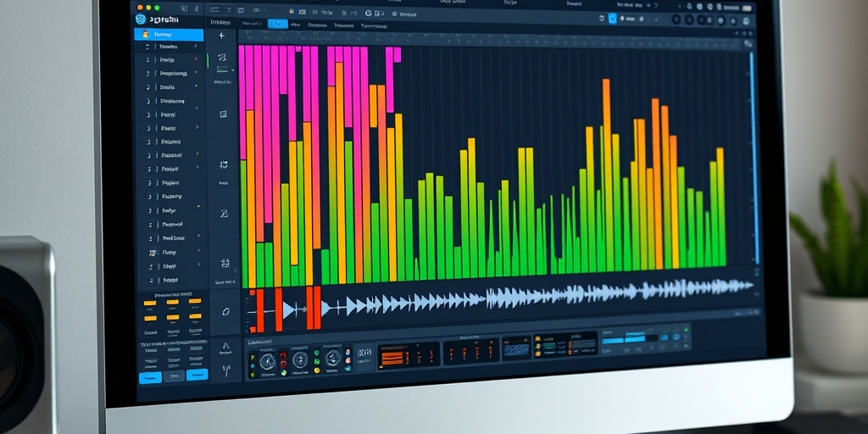The height and width of the screenshot is (434, 868).
Task: Click the tallest orange bar on the chart's right half
Action: (x=606, y=175)
